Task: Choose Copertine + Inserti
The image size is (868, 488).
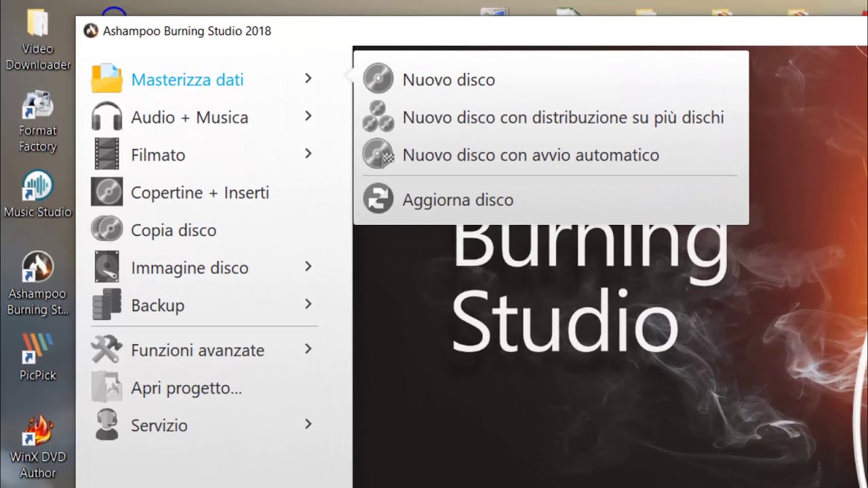Action: pyautogui.click(x=203, y=192)
